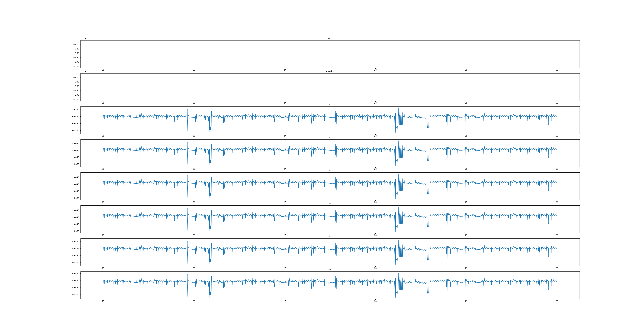Click the −0.445 y-axis tick of the V5 plot
This screenshot has height=336, width=644.
[76, 248]
